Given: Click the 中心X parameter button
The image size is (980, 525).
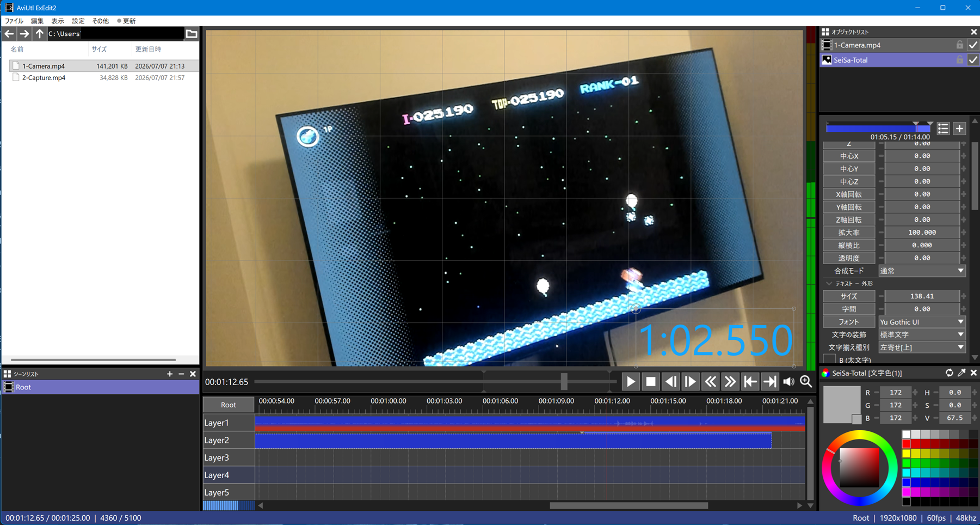Looking at the screenshot, I should [x=849, y=156].
